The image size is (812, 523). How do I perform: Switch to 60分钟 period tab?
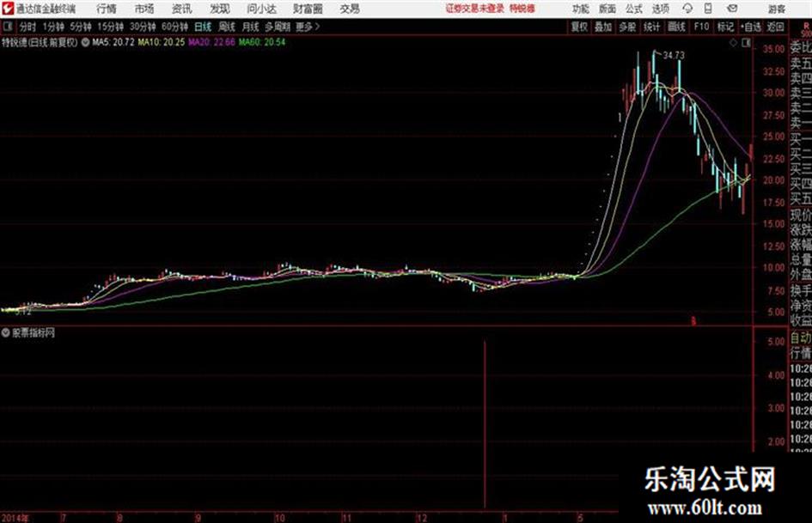(174, 27)
